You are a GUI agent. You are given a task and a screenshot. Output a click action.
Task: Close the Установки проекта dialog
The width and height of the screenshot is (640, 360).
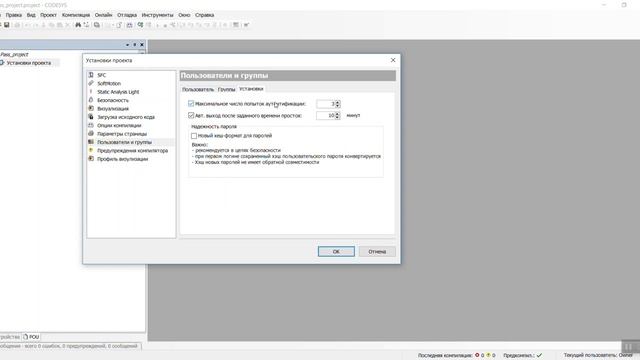393,60
